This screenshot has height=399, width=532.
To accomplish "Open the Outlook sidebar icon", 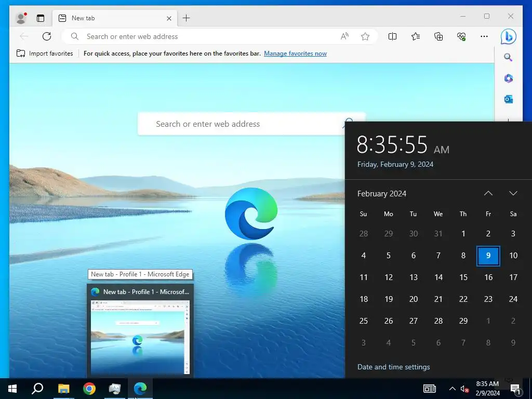I will (508, 99).
